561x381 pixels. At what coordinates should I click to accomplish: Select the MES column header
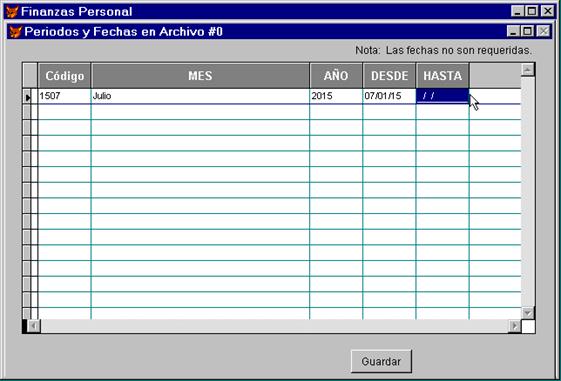(200, 75)
